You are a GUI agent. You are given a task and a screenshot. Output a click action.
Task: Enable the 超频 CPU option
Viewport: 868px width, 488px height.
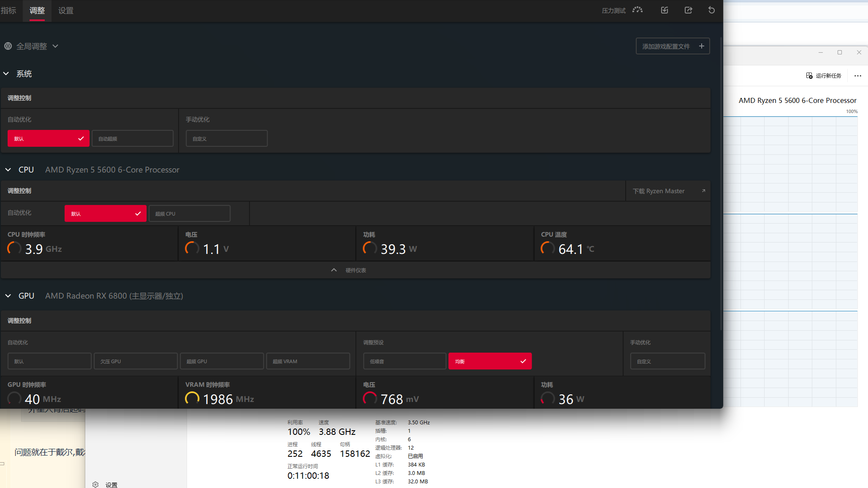point(189,213)
